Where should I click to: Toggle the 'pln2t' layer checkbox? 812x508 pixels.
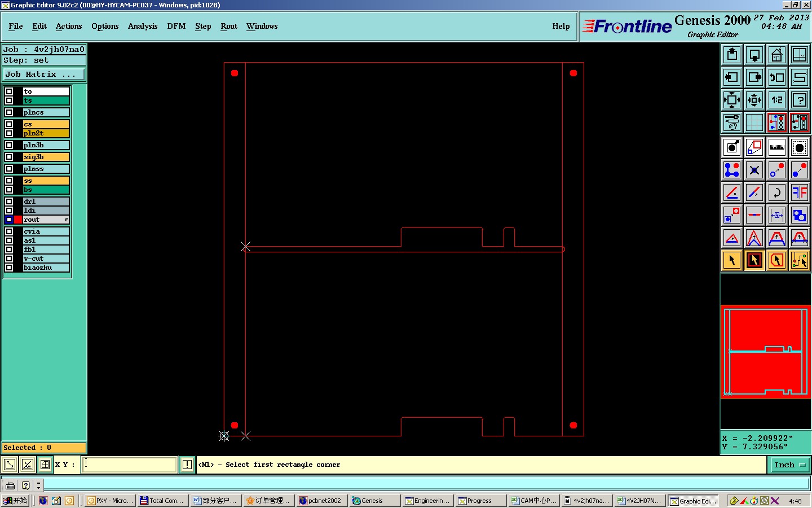coord(9,133)
